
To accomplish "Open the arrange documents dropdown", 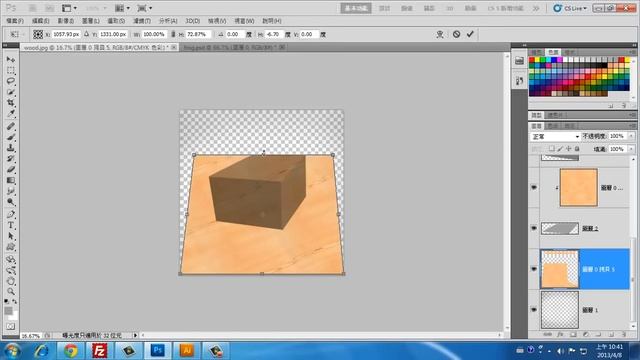I will pos(122,8).
